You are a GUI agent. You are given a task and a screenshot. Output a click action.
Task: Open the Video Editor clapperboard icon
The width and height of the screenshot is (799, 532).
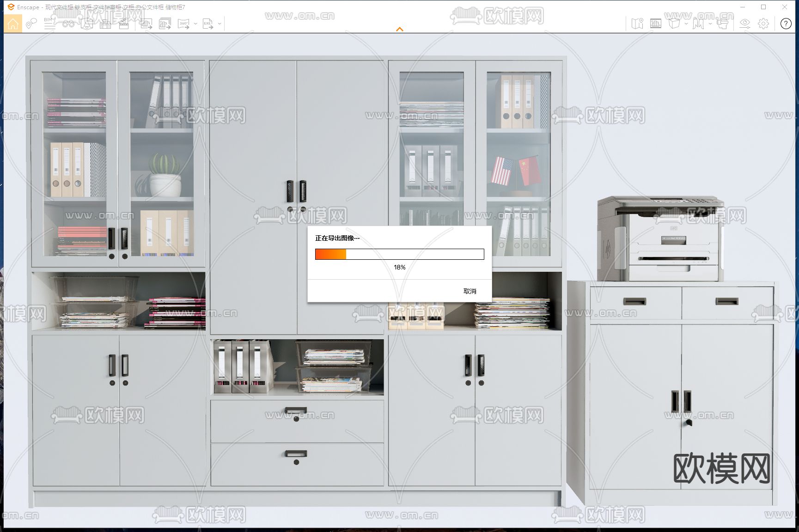(124, 24)
